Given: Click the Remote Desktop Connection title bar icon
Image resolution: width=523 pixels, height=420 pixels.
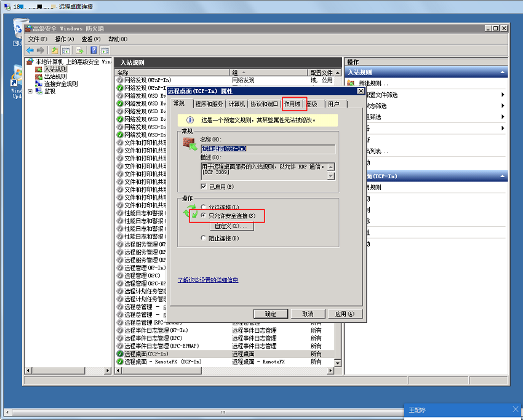Looking at the screenshot, I should [x=7, y=7].
